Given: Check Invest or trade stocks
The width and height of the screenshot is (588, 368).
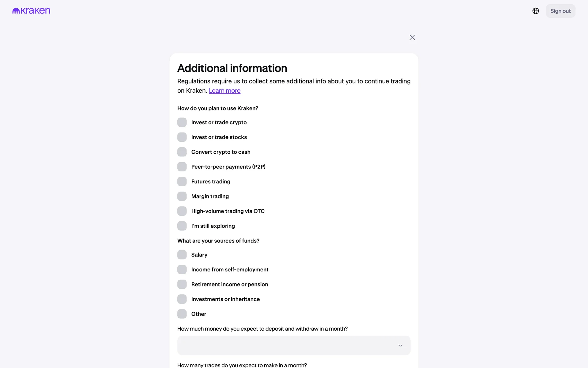Looking at the screenshot, I should coord(182,137).
